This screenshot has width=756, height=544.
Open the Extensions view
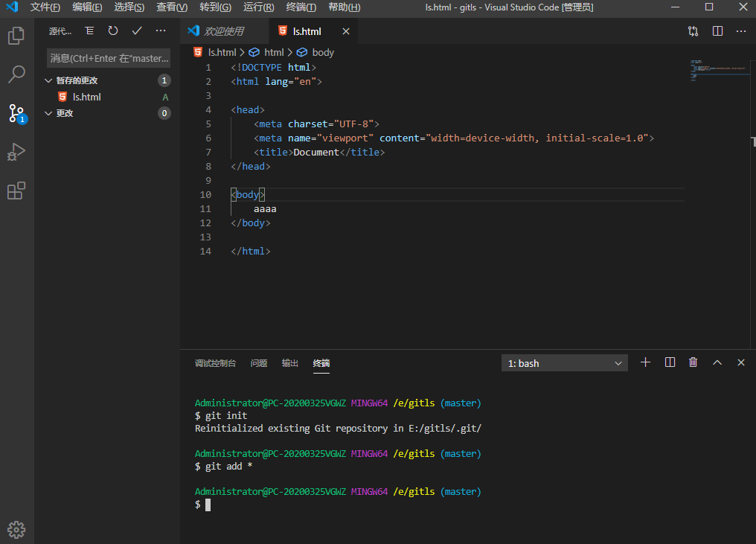coord(16,191)
